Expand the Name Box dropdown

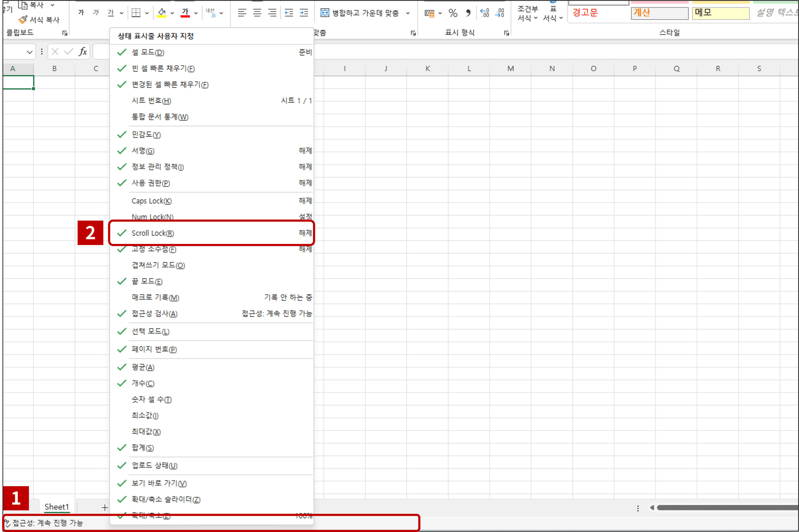click(x=30, y=52)
